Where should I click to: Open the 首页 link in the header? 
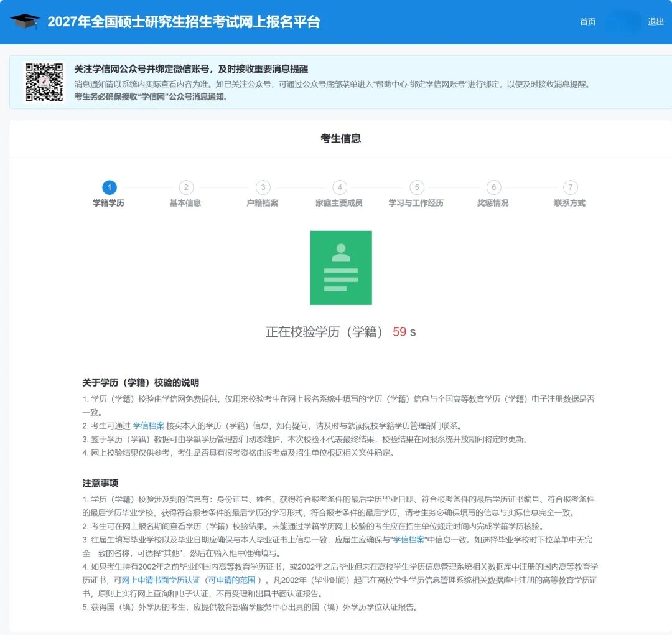[x=587, y=22]
